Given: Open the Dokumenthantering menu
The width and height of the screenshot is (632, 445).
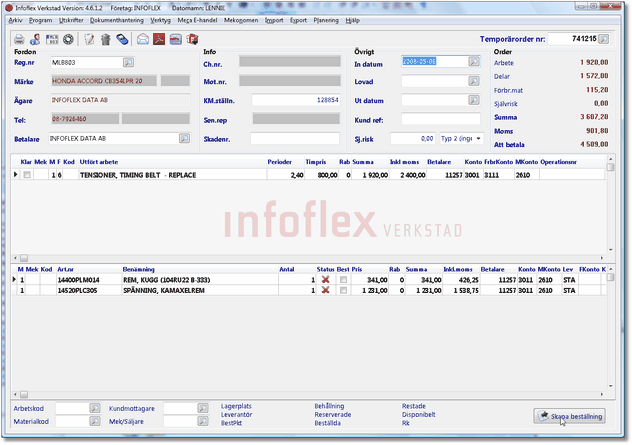Looking at the screenshot, I should click(116, 20).
